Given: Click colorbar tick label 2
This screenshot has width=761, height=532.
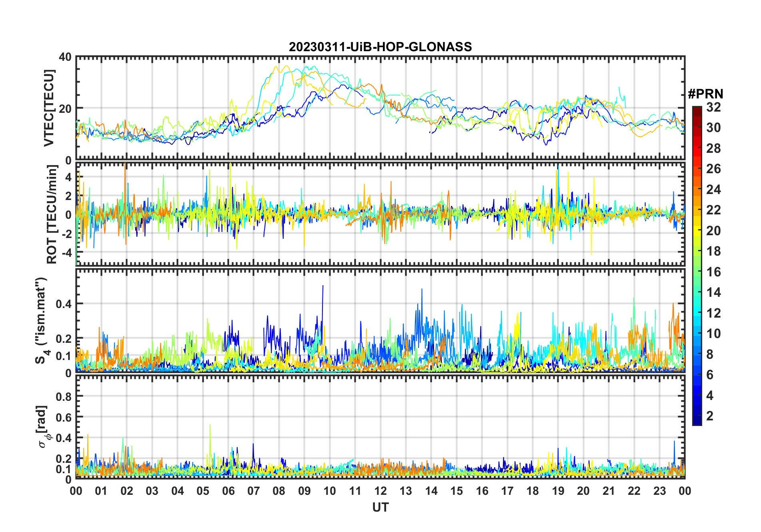Looking at the screenshot, I should click(x=710, y=416).
